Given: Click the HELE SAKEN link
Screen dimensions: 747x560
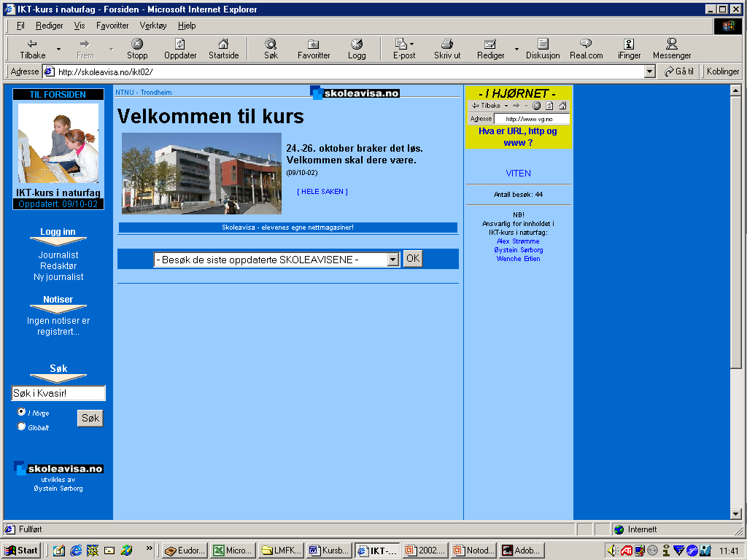Looking at the screenshot, I should pos(322,192).
